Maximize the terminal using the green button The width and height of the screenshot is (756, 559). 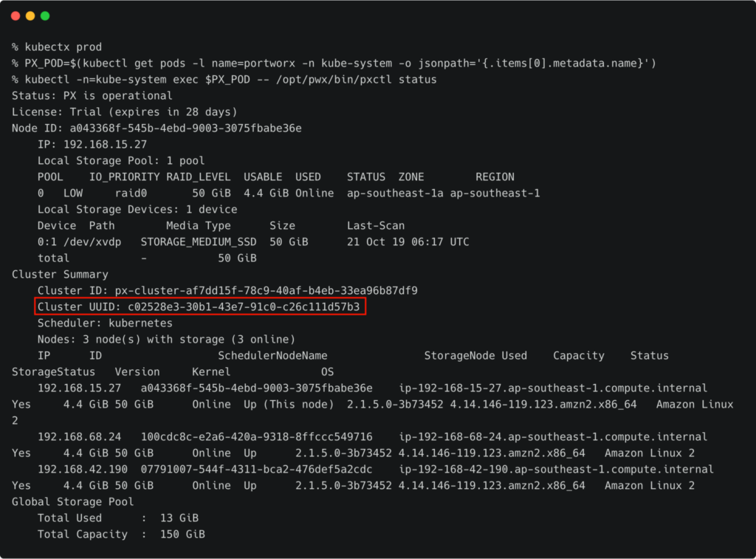pyautogui.click(x=45, y=16)
